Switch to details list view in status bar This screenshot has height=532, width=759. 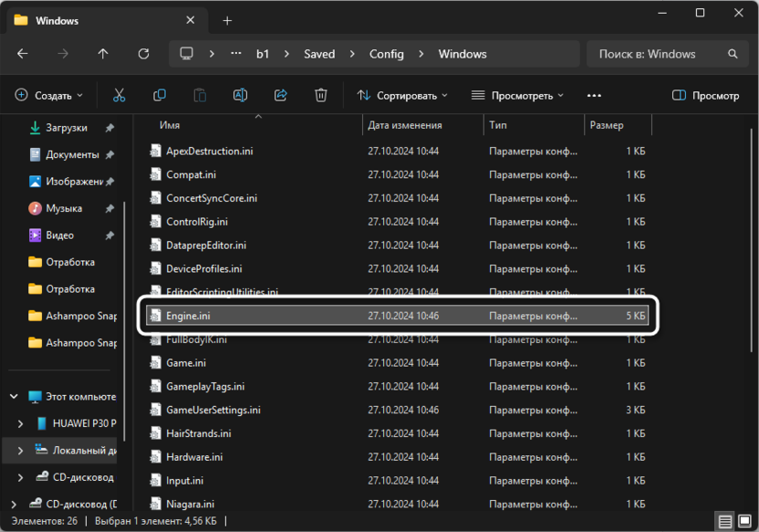[x=724, y=522]
